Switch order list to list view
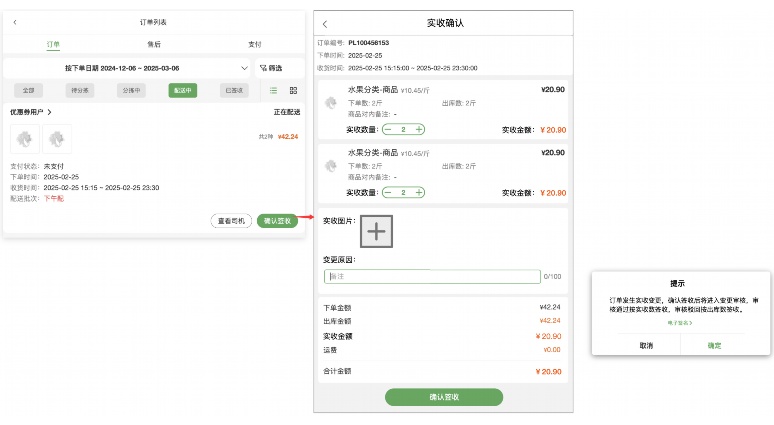Screen dimensions: 774x425 click(273, 90)
